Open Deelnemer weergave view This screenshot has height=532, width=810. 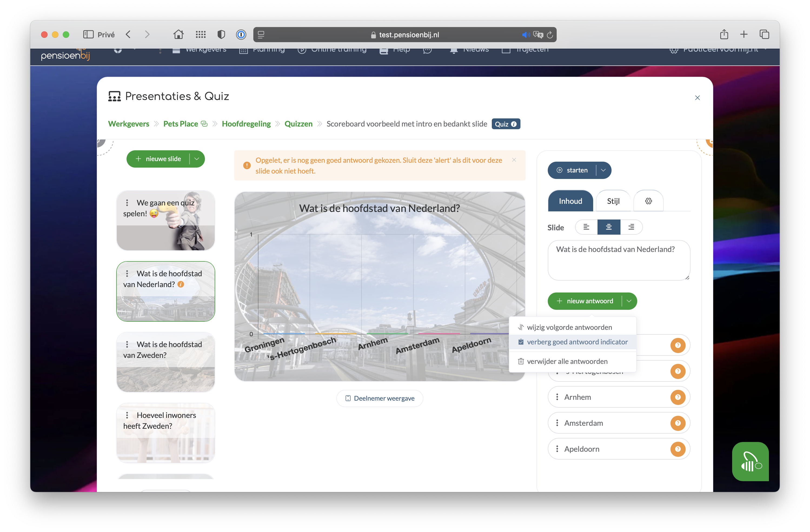(380, 398)
